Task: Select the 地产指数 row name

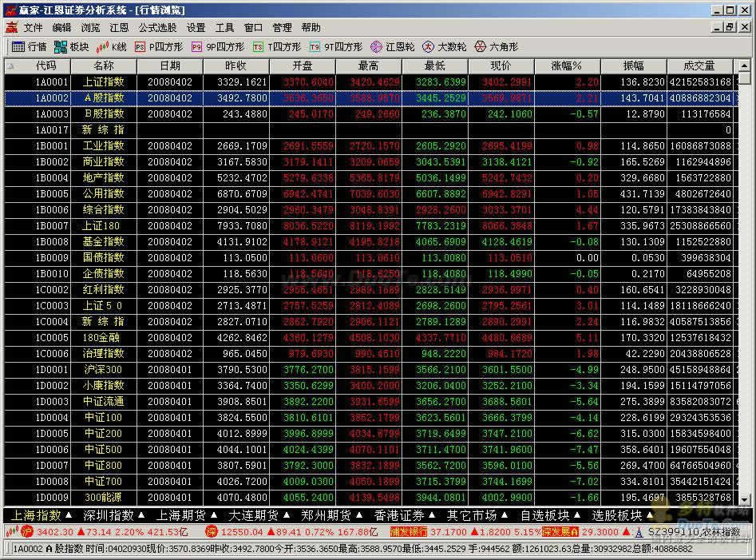Action: click(104, 178)
